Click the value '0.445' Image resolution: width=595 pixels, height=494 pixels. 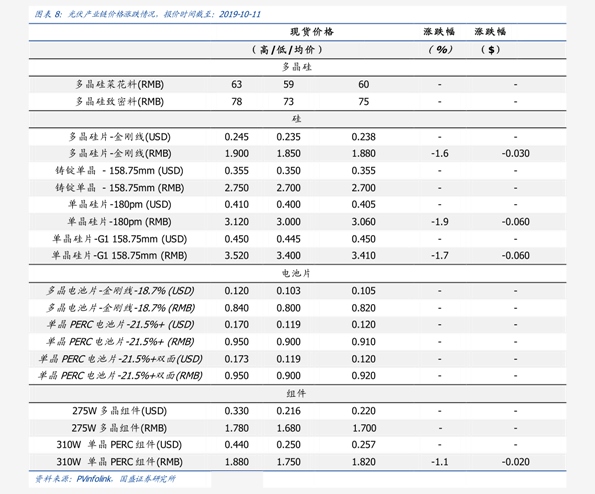click(x=288, y=239)
